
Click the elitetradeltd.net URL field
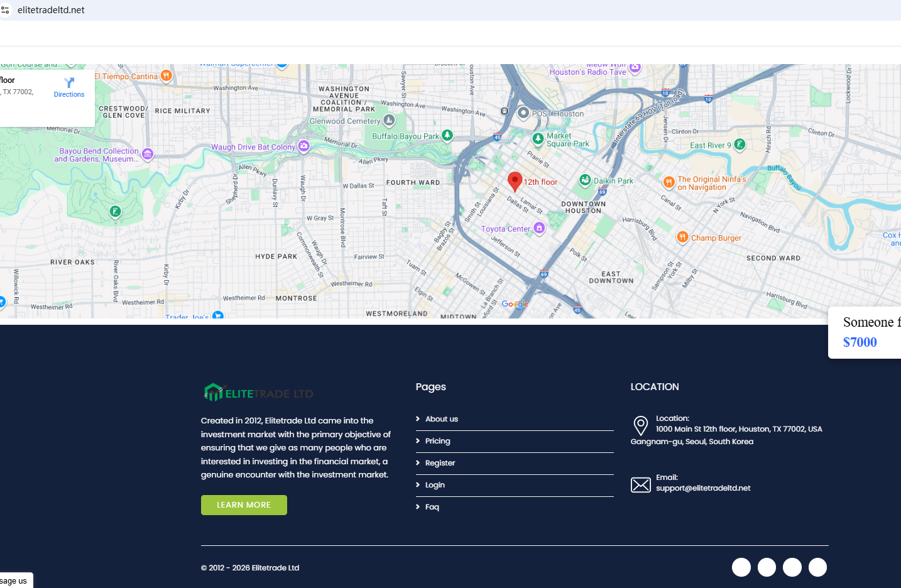tap(51, 10)
